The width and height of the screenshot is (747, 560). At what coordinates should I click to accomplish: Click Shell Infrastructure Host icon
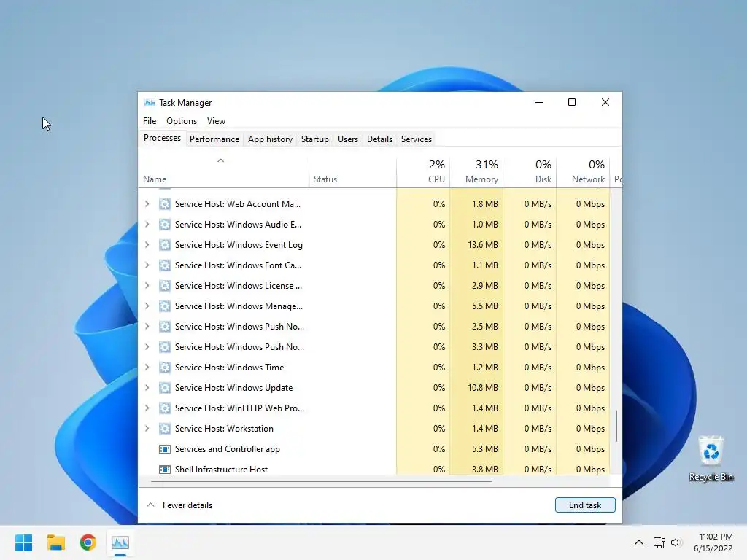click(164, 470)
